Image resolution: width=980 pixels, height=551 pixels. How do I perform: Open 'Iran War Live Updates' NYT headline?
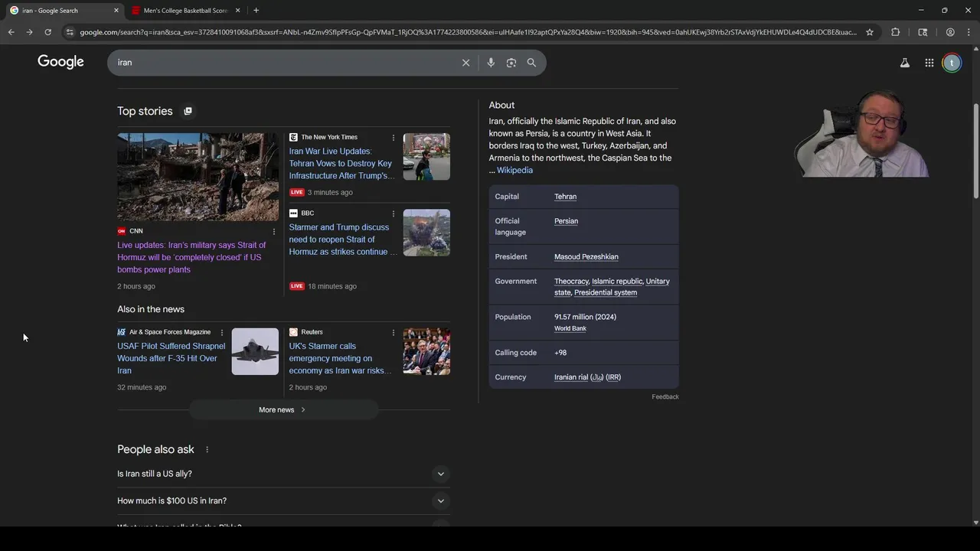pos(341,163)
